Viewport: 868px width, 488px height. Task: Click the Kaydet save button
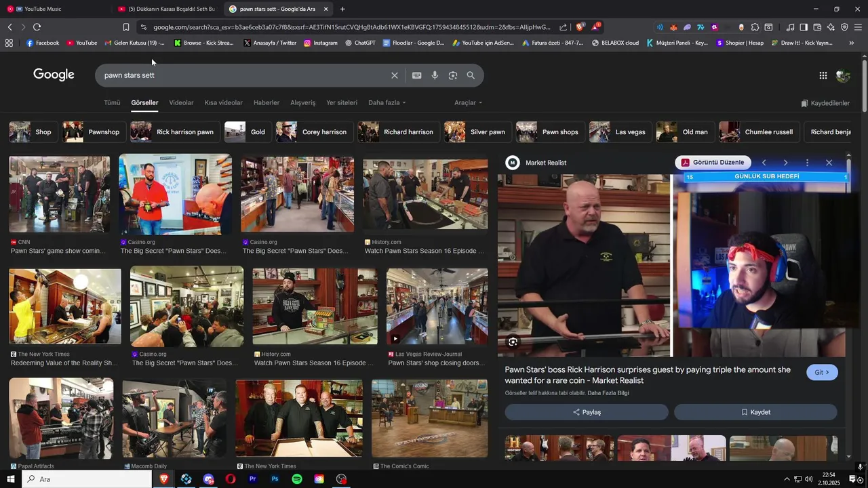click(755, 412)
